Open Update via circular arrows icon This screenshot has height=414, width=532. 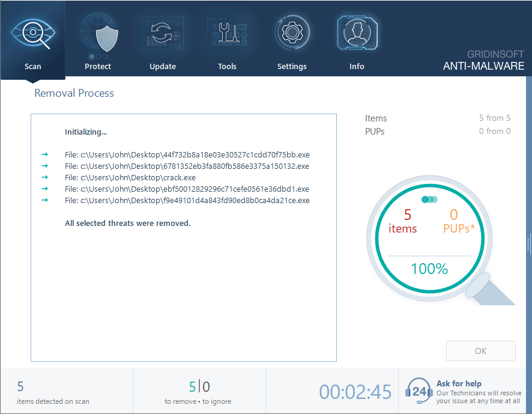coord(162,32)
